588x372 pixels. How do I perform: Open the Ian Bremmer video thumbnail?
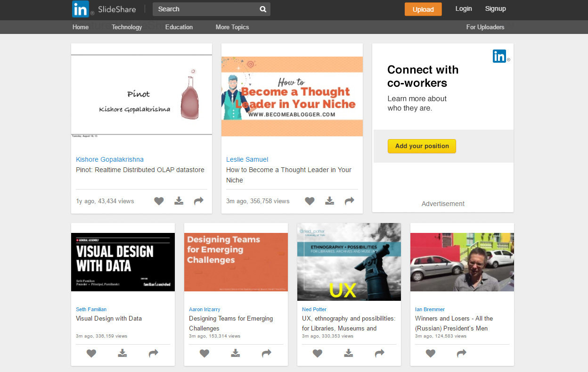[x=462, y=262]
